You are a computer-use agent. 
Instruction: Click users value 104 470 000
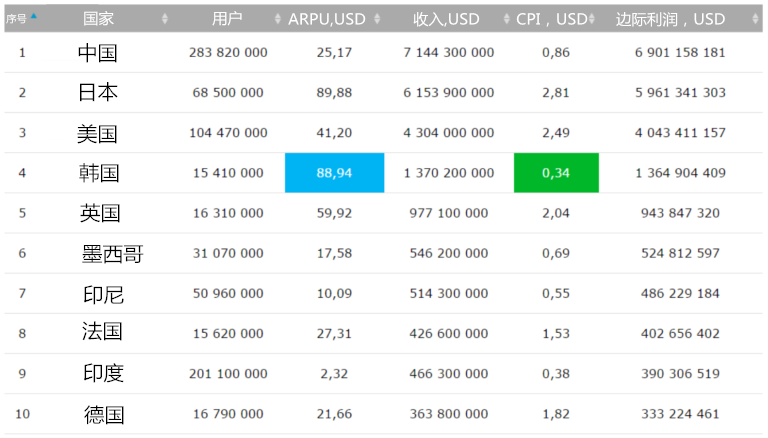[x=228, y=133]
